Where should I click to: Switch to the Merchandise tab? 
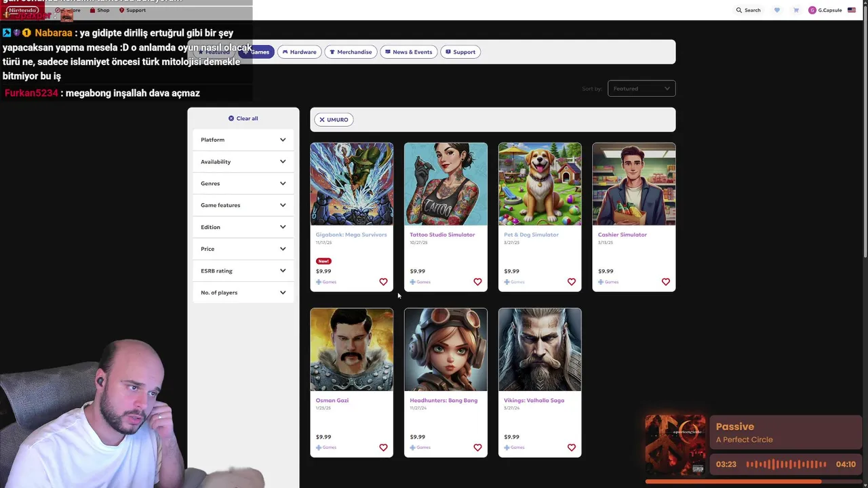coord(351,52)
